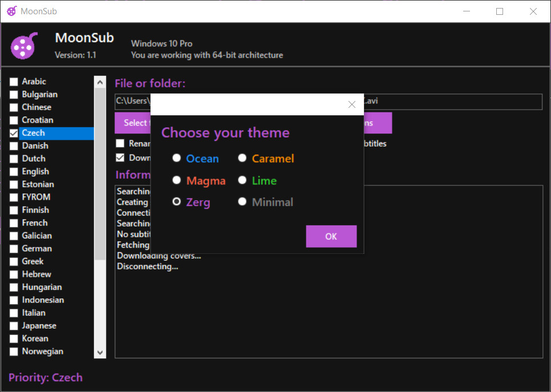Check the Japanese checkbox
Image resolution: width=551 pixels, height=392 pixels.
(14, 326)
